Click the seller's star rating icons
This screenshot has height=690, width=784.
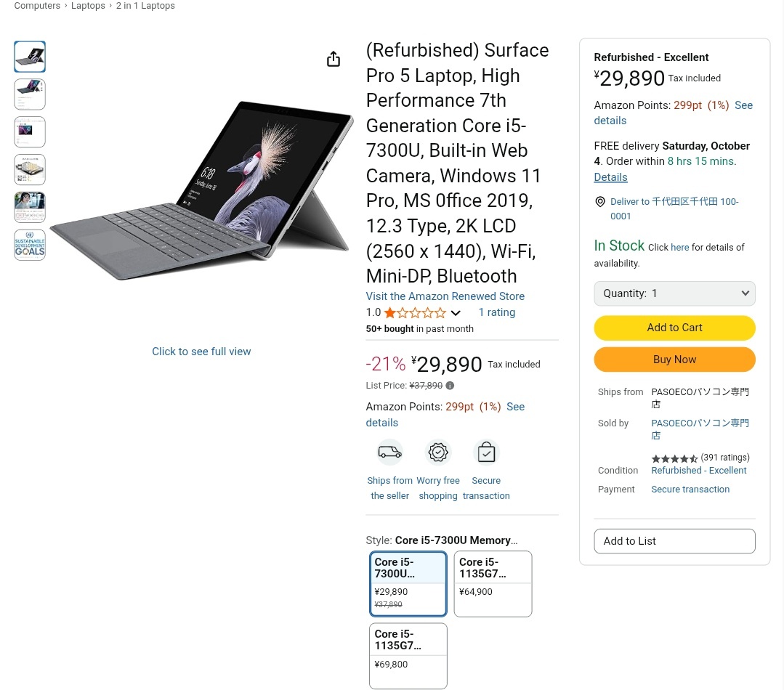point(674,458)
